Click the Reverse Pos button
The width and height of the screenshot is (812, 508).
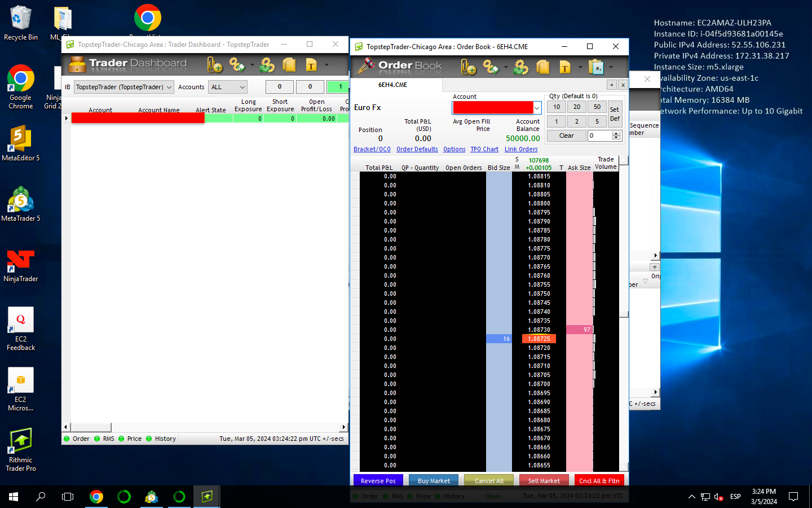378,480
